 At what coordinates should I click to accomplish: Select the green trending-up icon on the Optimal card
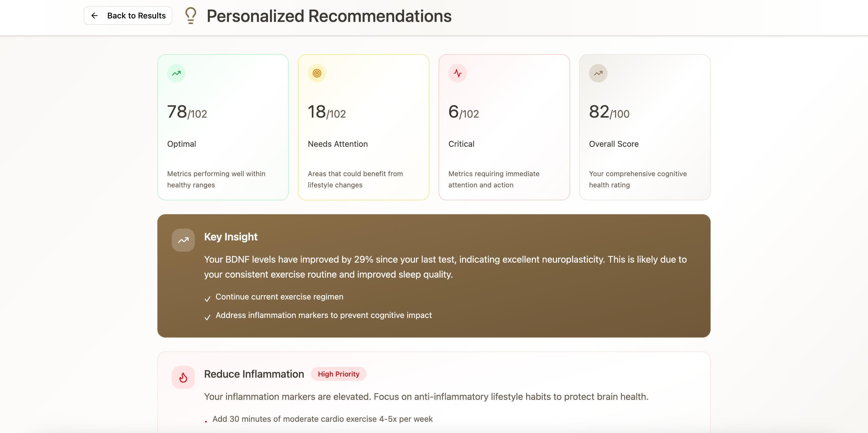pyautogui.click(x=176, y=73)
